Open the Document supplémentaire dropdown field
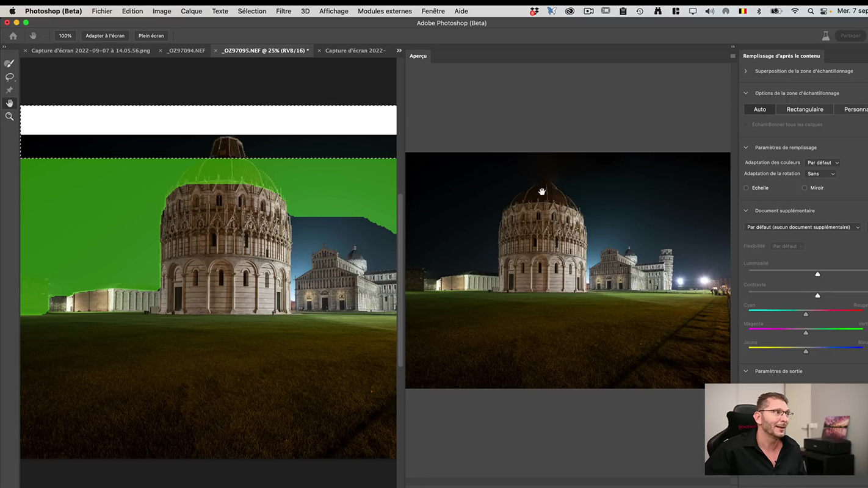This screenshot has height=488, width=868. pyautogui.click(x=802, y=228)
